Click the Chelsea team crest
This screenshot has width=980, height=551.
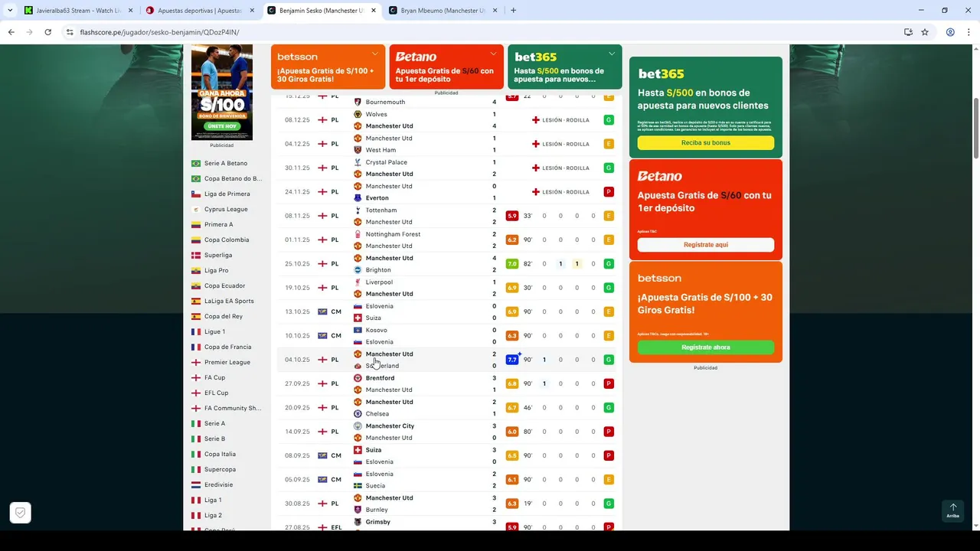tap(358, 414)
